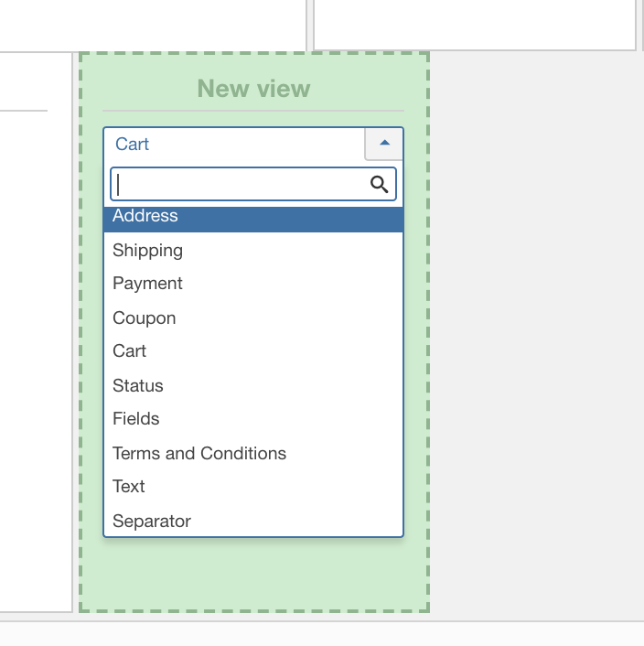Pick Fields from the options
This screenshot has height=646, width=644.
(x=253, y=419)
